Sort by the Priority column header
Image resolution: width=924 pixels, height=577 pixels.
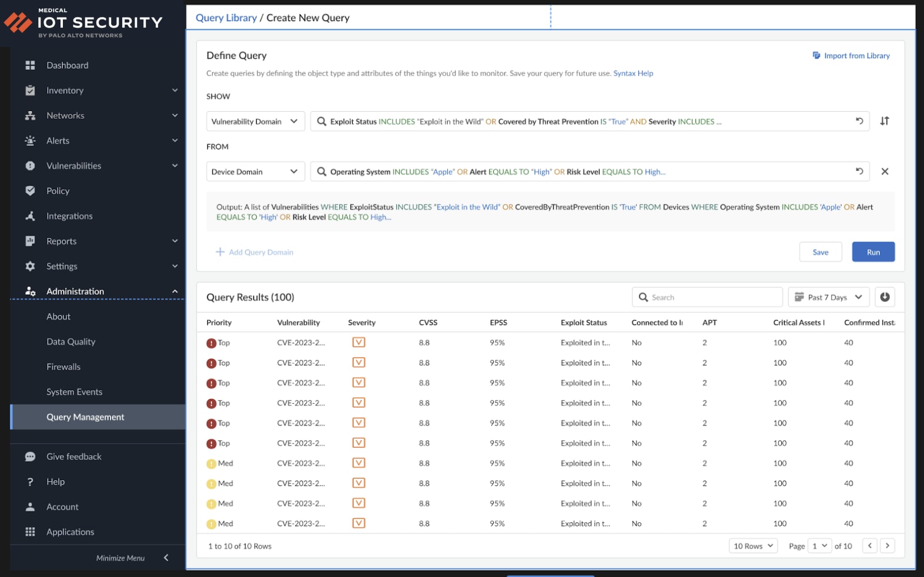tap(219, 323)
